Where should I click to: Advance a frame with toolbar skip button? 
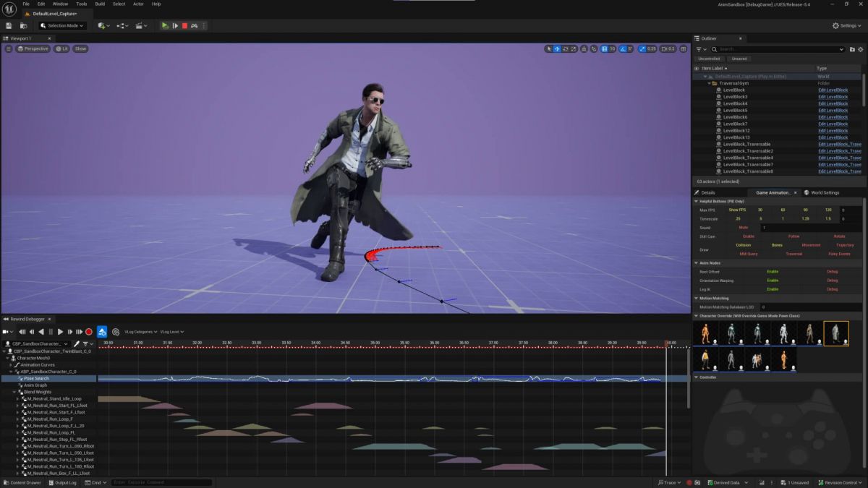coord(175,25)
